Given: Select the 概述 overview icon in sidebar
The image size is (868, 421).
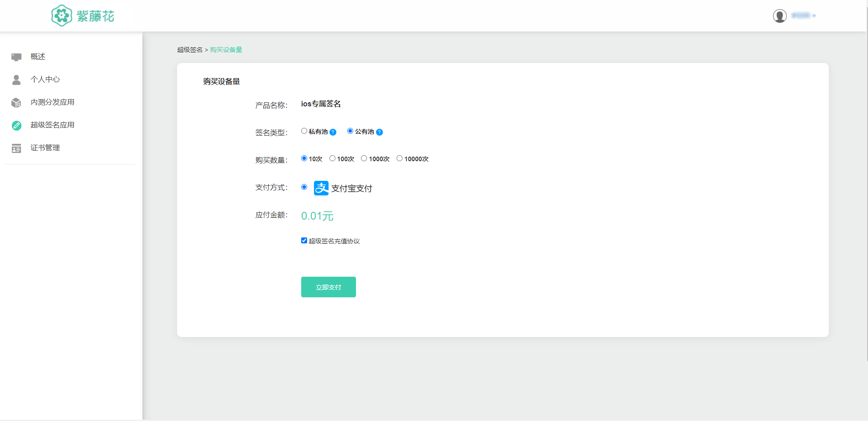Looking at the screenshot, I should pyautogui.click(x=16, y=56).
